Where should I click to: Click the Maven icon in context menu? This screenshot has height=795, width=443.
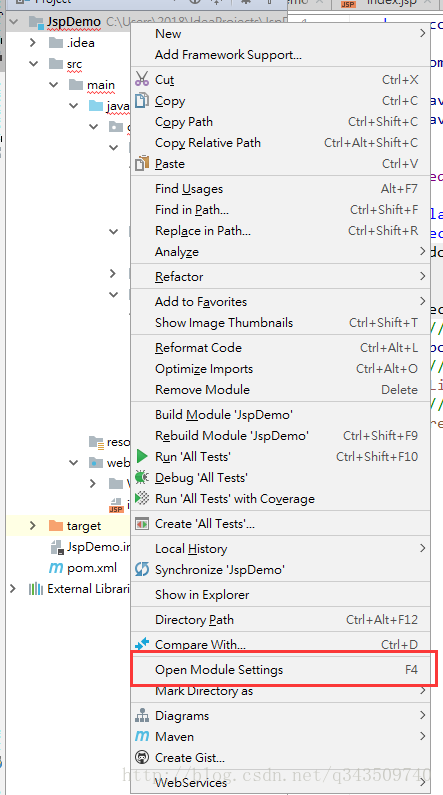[x=142, y=736]
